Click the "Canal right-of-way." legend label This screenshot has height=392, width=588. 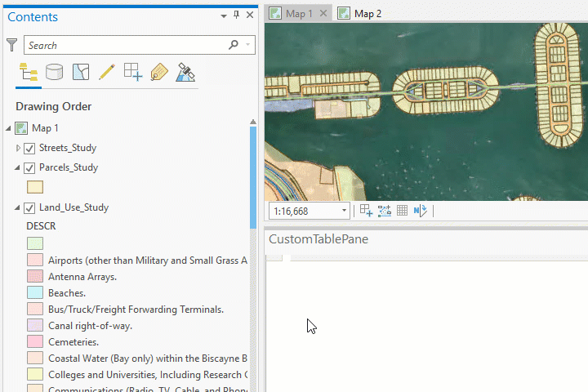tap(90, 326)
